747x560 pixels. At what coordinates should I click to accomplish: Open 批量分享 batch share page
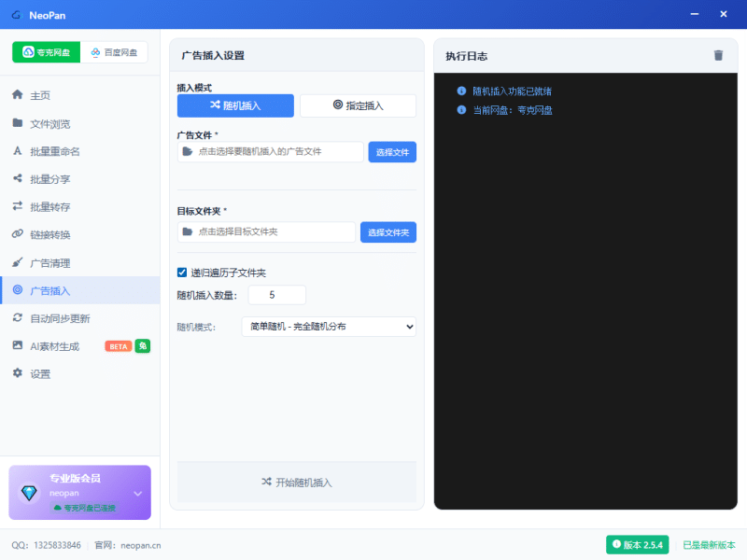coord(49,179)
